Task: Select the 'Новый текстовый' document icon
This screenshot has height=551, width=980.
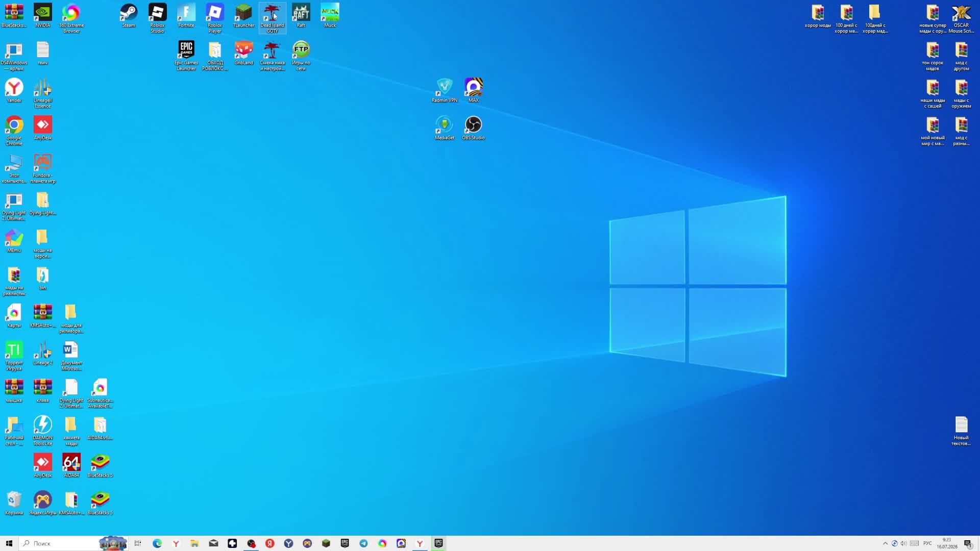Action: (x=961, y=431)
